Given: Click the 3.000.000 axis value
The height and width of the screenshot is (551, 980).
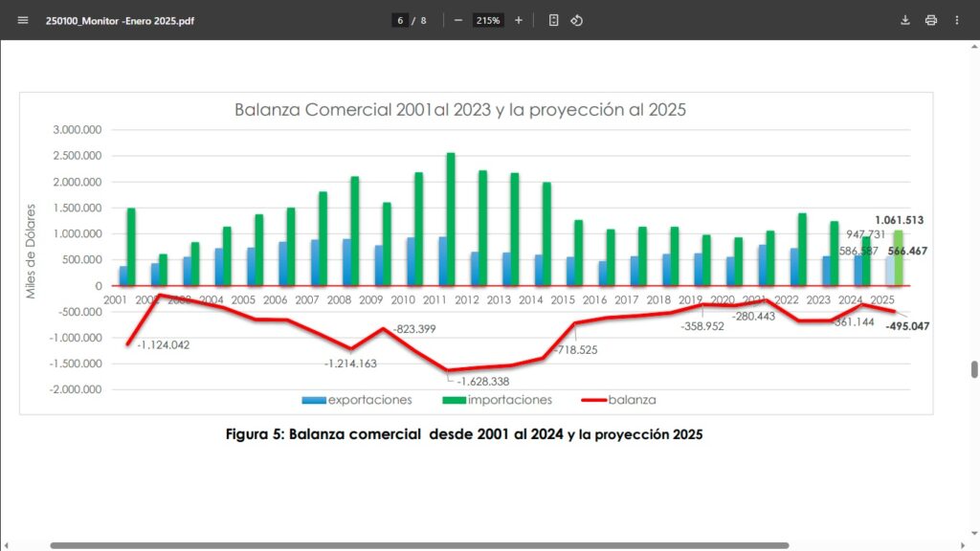Looking at the screenshot, I should [77, 130].
